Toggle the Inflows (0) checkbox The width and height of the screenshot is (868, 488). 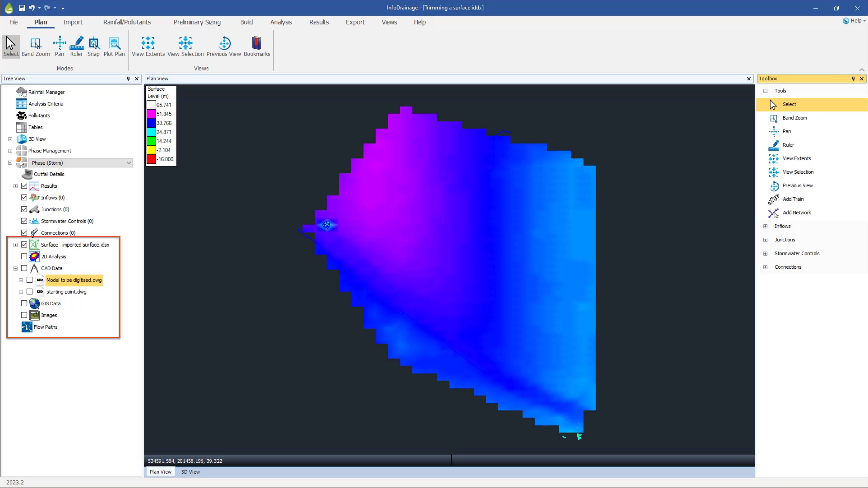pos(24,197)
